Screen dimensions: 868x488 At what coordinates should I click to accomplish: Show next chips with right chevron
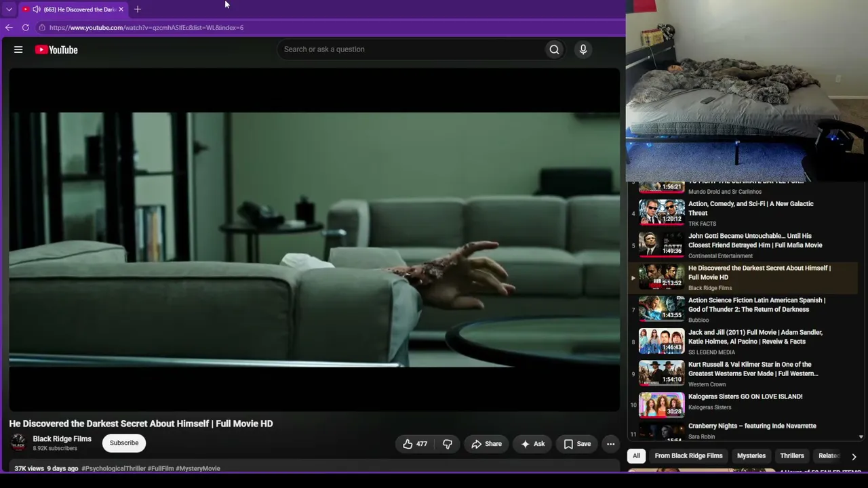[x=854, y=456]
